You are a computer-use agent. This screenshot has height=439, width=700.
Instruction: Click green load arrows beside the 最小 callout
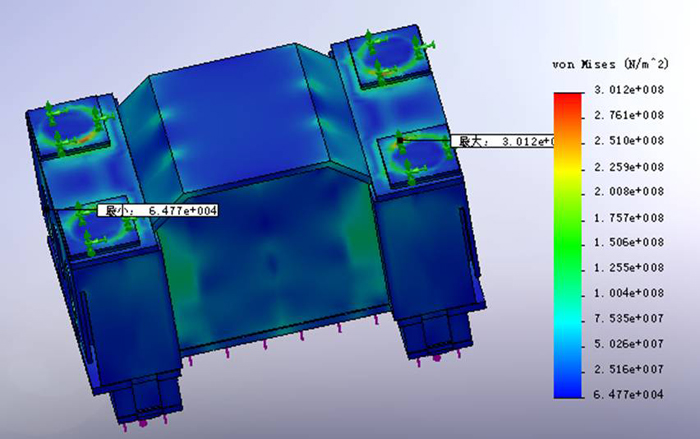coord(95,230)
